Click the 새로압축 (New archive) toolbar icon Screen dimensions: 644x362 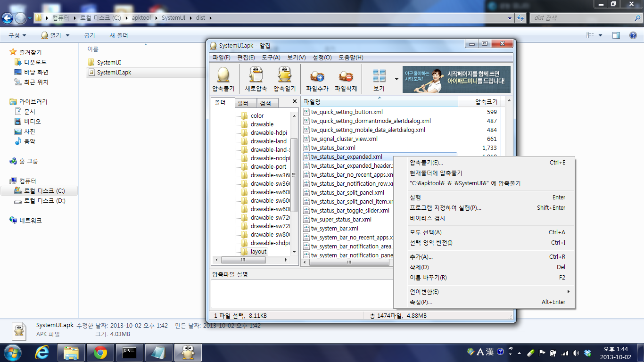(256, 79)
